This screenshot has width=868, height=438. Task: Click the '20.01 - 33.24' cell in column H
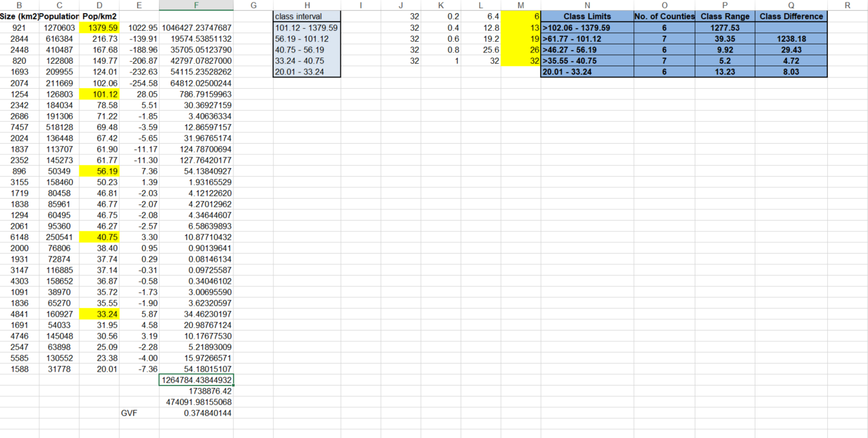point(307,72)
